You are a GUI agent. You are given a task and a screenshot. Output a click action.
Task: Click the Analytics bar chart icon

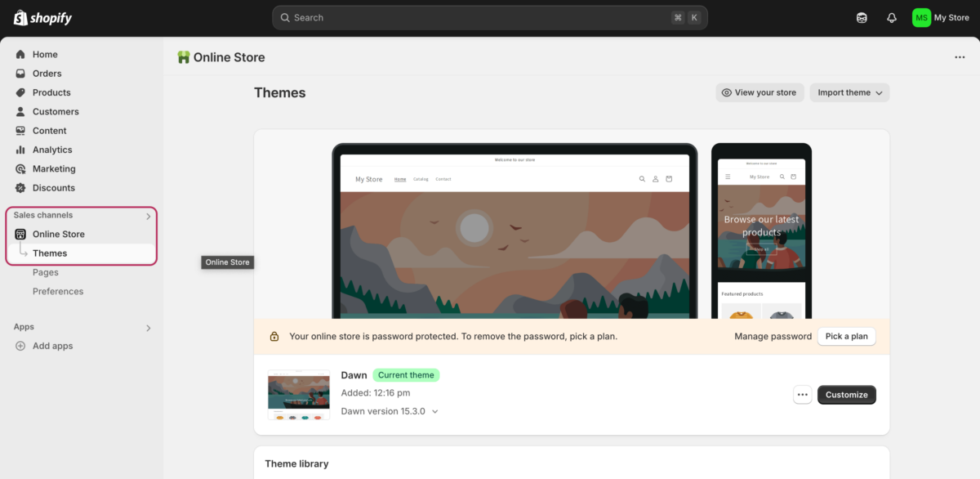[x=20, y=150]
